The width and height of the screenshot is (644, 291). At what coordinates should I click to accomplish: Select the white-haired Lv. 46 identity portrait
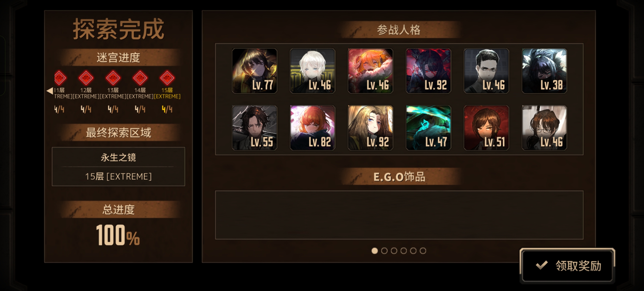(x=312, y=71)
